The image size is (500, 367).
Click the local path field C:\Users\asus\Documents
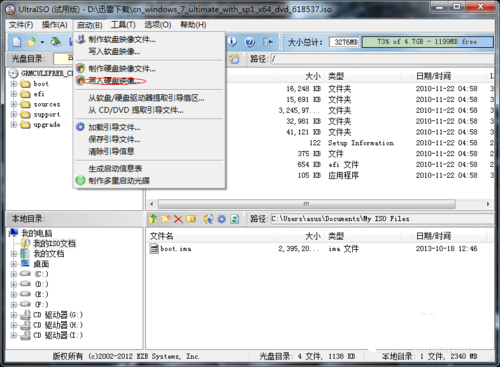(x=382, y=219)
